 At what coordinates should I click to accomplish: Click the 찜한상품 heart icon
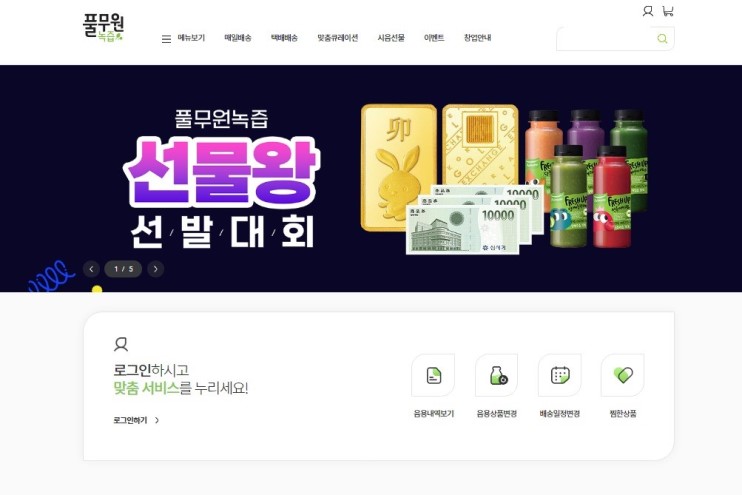click(623, 375)
